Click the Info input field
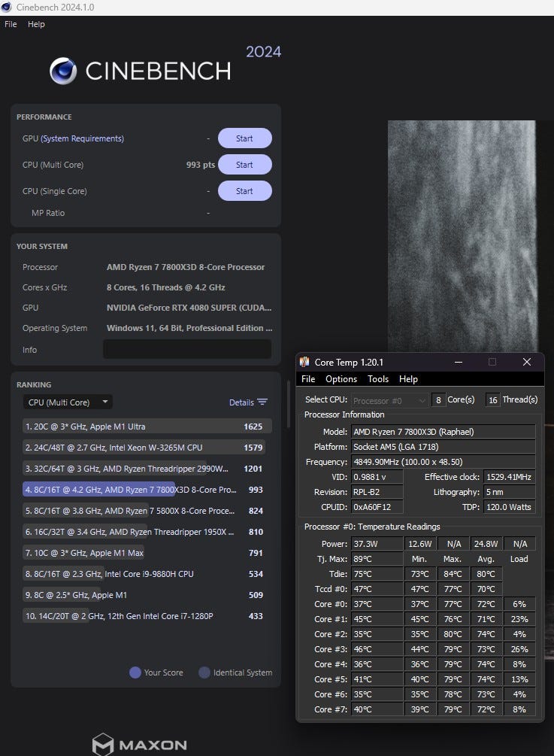554x756 pixels. (x=187, y=349)
